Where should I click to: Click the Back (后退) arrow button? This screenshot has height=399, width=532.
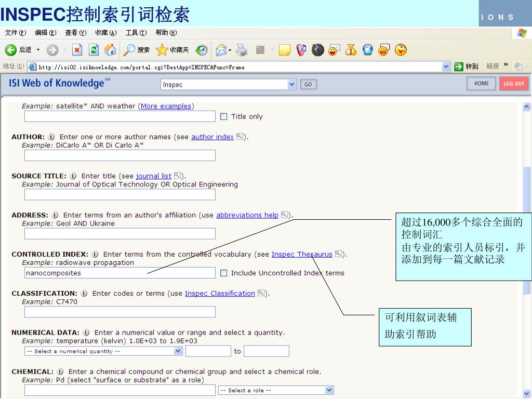[10, 50]
